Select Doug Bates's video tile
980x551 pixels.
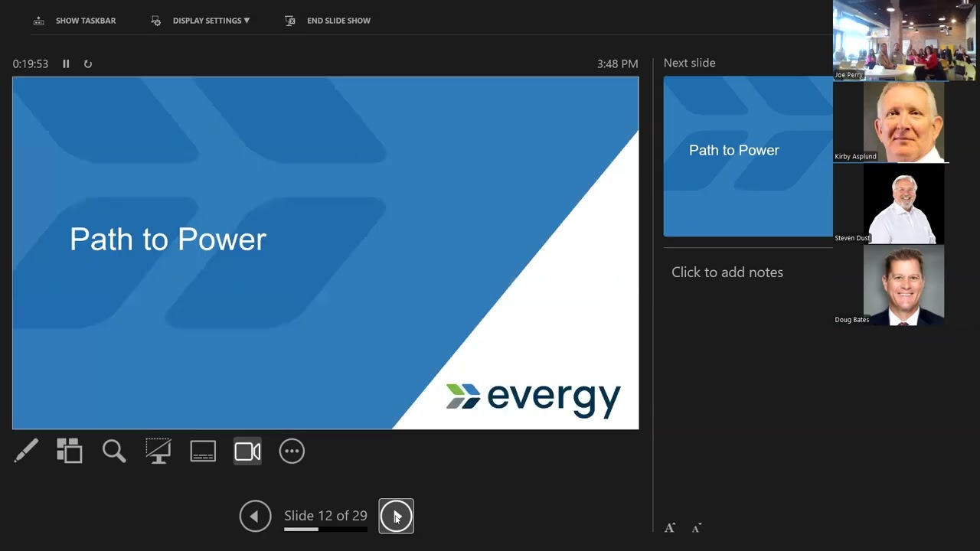(x=904, y=285)
